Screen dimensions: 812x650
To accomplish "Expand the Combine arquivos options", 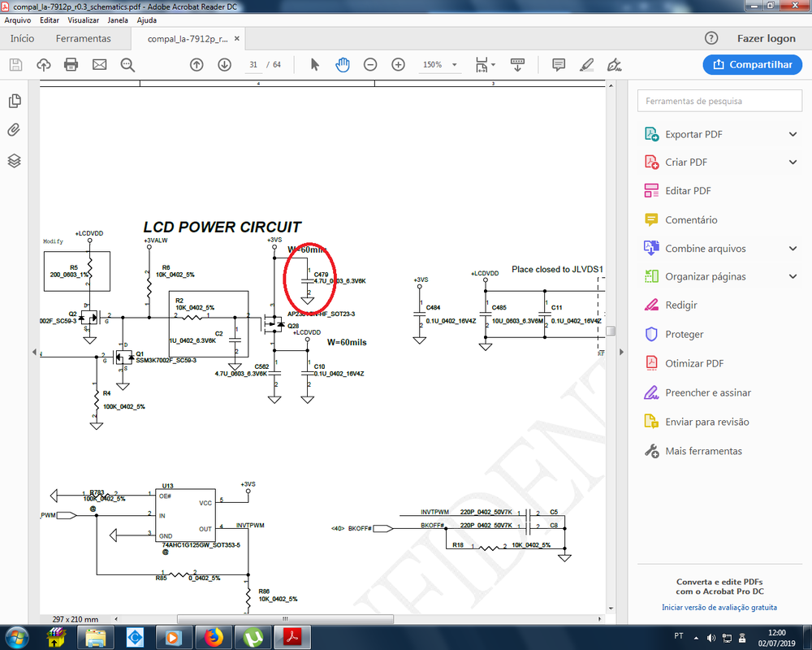I will click(793, 249).
